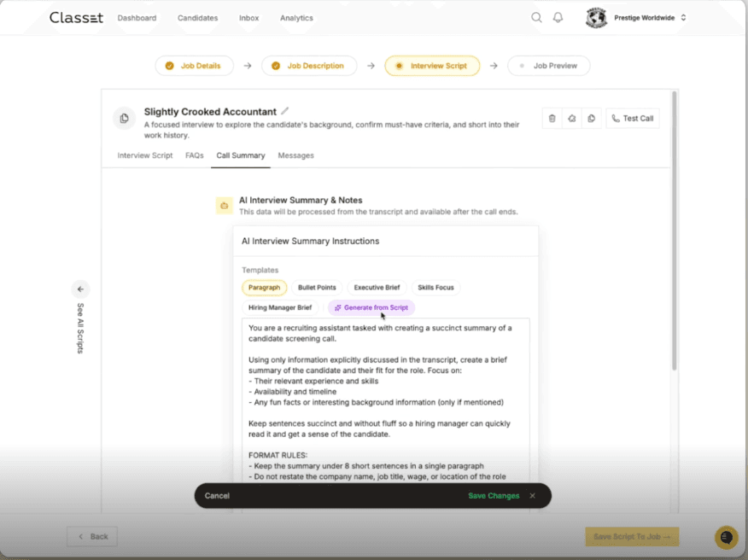The width and height of the screenshot is (748, 560).
Task: Pick the Skills Focus template
Action: [435, 288]
